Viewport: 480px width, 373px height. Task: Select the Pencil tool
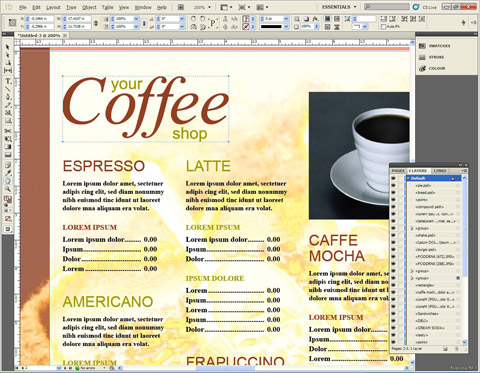[7, 105]
